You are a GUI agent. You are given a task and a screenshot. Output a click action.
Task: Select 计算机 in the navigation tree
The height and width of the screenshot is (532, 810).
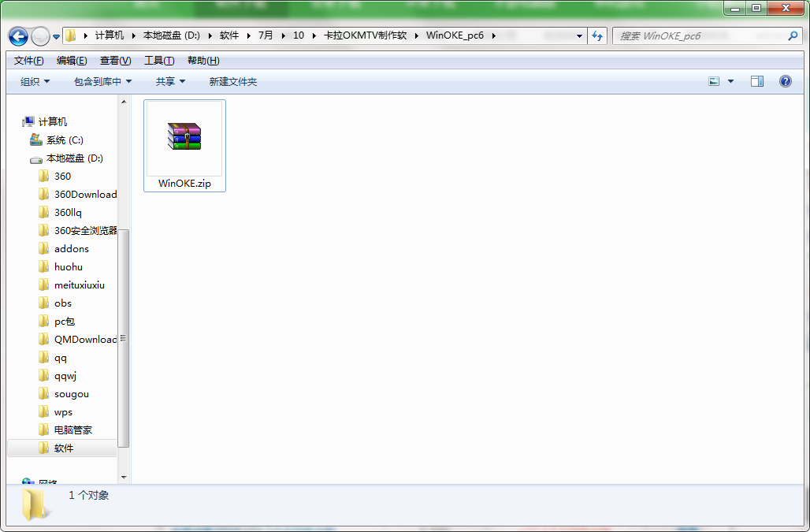click(53, 122)
